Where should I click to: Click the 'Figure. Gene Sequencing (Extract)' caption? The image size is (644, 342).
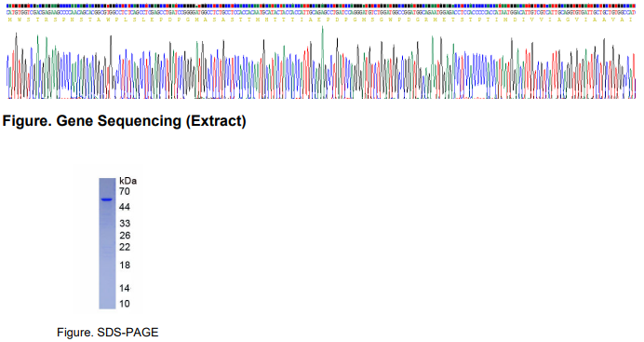124,121
